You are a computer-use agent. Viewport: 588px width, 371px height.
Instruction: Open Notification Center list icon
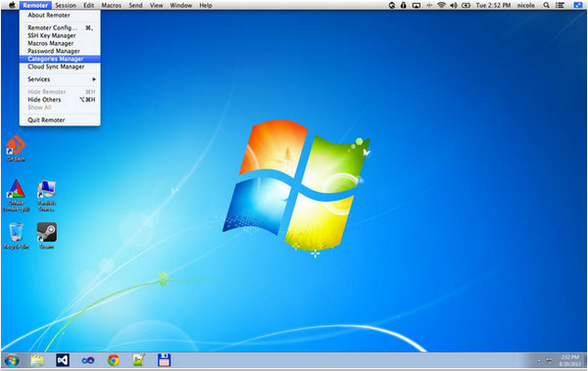tap(560, 5)
